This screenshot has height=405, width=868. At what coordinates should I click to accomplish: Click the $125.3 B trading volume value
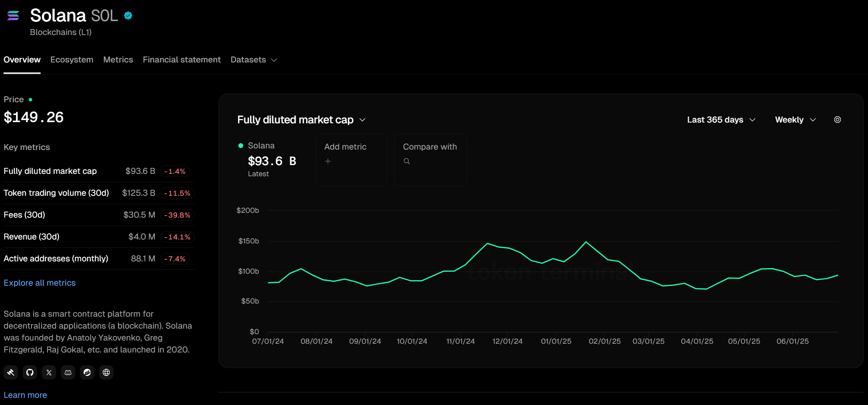(x=138, y=193)
